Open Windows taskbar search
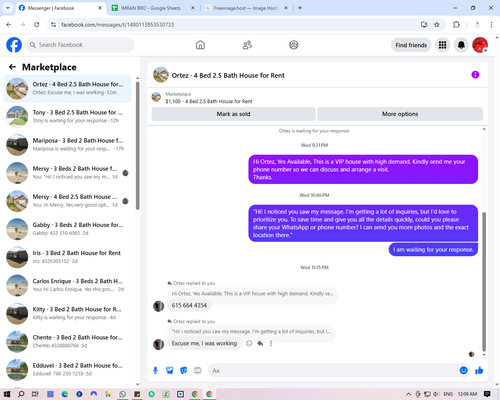This screenshot has height=400, width=500. point(21,394)
